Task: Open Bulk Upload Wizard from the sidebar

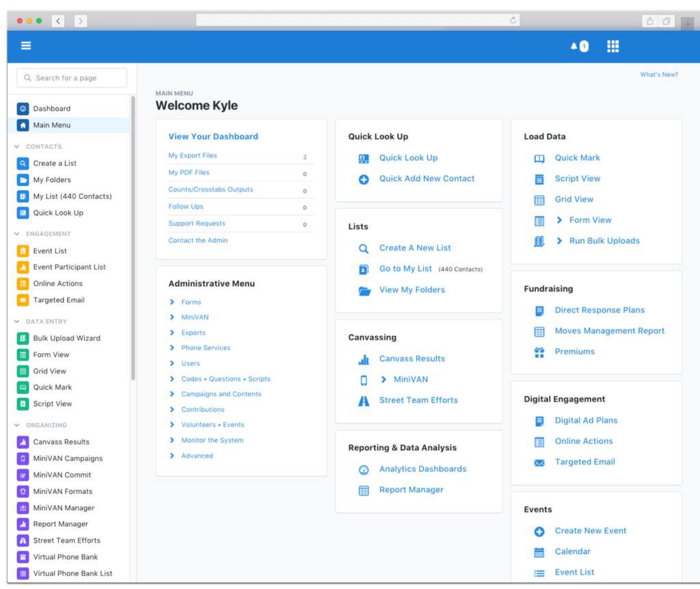Action: click(x=66, y=338)
